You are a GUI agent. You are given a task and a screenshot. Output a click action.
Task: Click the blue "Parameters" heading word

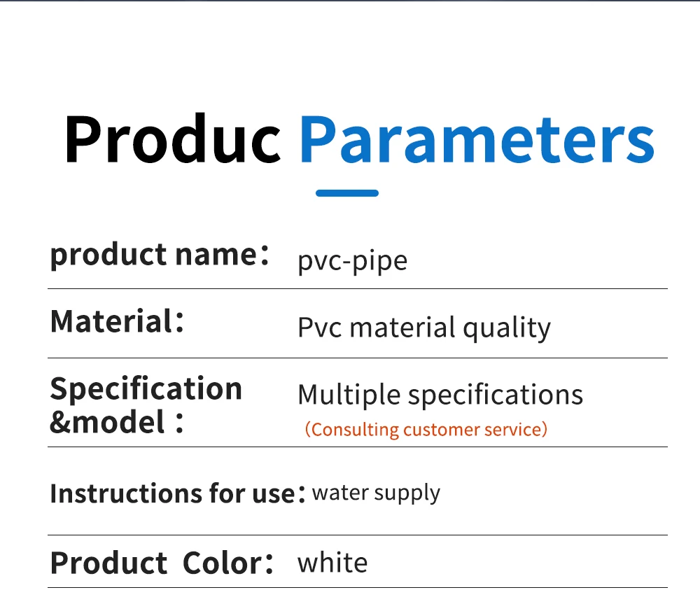point(477,139)
